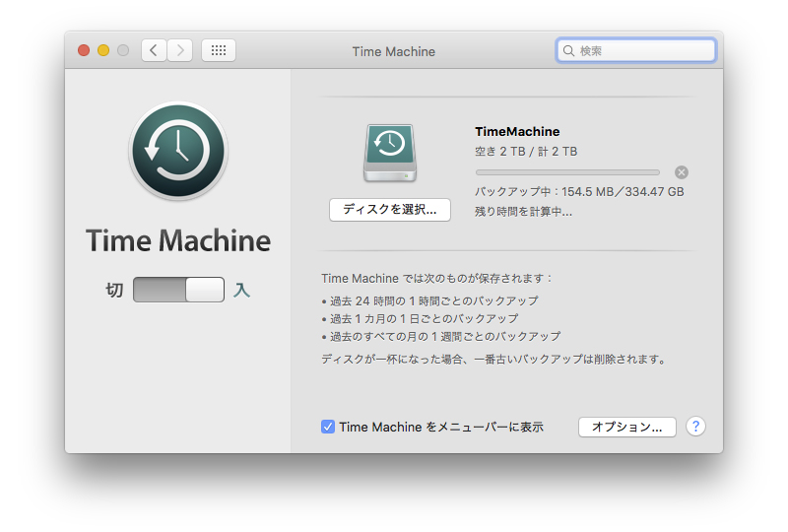Image resolution: width=788 pixels, height=532 pixels.
Task: Show all preferences with the grid icon
Action: tap(219, 50)
